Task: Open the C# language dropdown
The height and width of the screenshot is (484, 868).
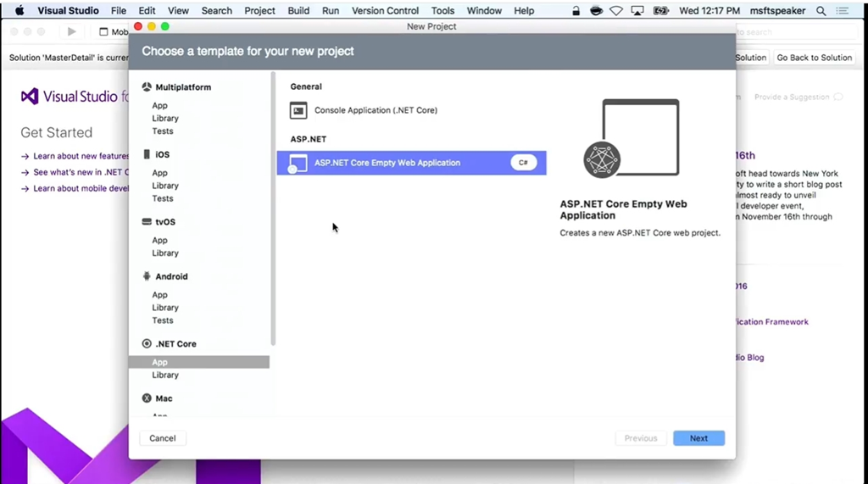Action: pyautogui.click(x=523, y=163)
